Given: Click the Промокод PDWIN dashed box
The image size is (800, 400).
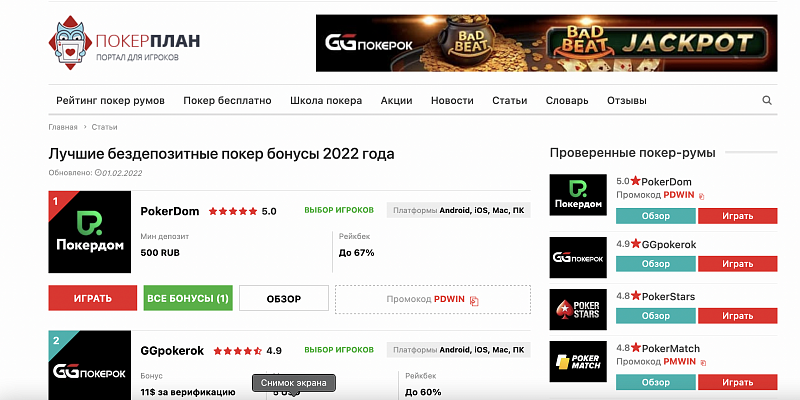Looking at the screenshot, I should pyautogui.click(x=433, y=299).
